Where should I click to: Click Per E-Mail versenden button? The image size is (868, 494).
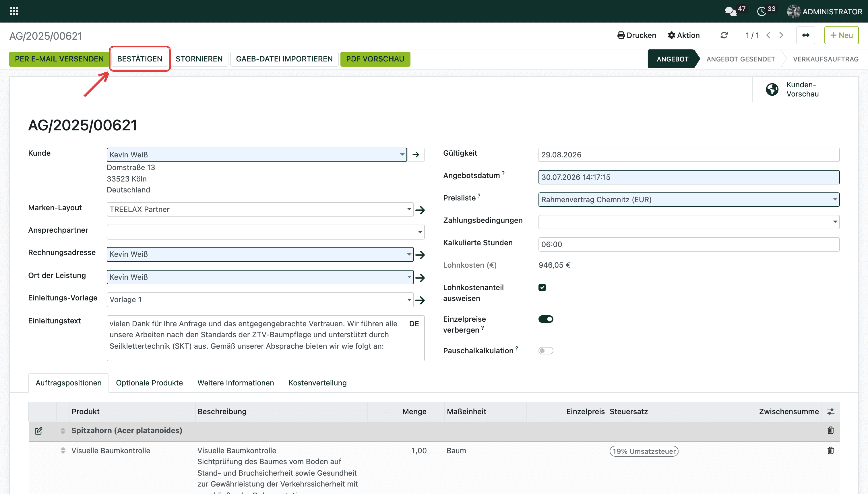click(59, 59)
